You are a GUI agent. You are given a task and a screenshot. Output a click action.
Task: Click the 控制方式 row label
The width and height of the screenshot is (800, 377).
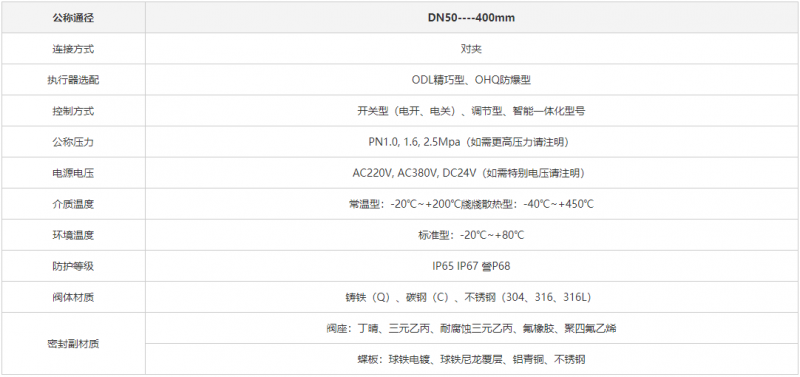73,111
